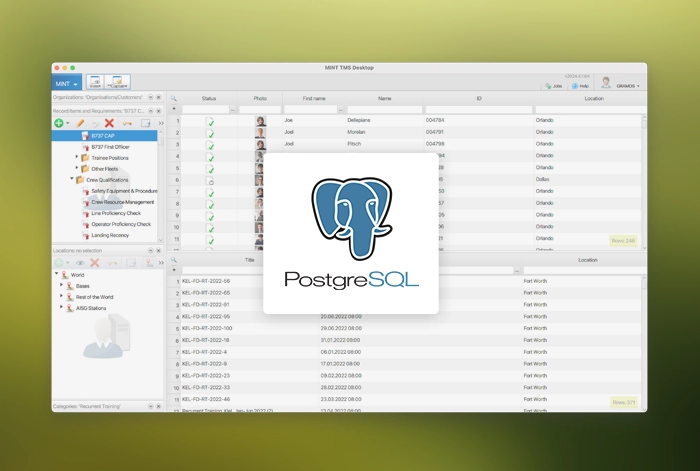
Task: Click the ID column filter field
Action: [479, 109]
